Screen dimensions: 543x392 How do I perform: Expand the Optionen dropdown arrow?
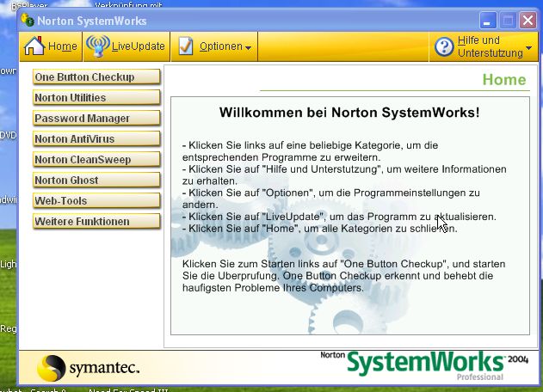(x=248, y=48)
